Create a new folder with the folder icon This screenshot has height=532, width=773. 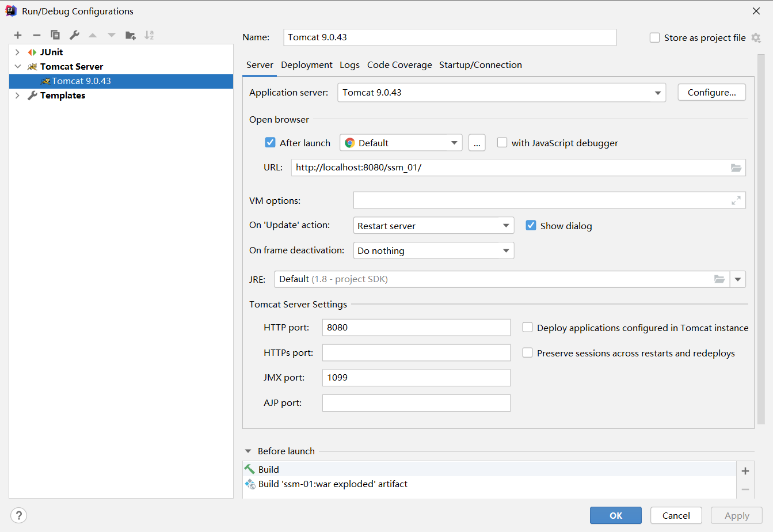(x=131, y=35)
